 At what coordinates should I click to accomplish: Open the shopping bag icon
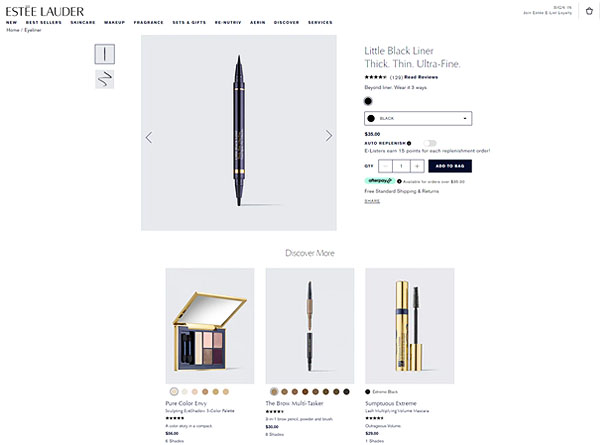pos(589,11)
